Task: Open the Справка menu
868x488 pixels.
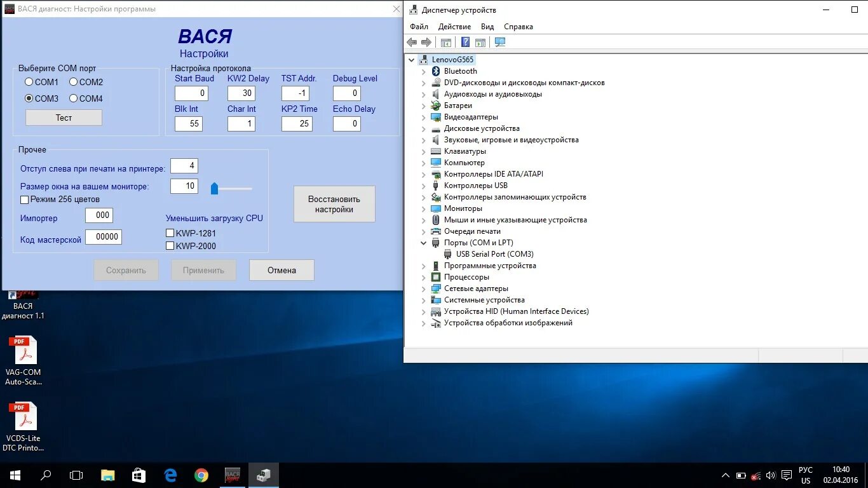Action: pos(519,27)
